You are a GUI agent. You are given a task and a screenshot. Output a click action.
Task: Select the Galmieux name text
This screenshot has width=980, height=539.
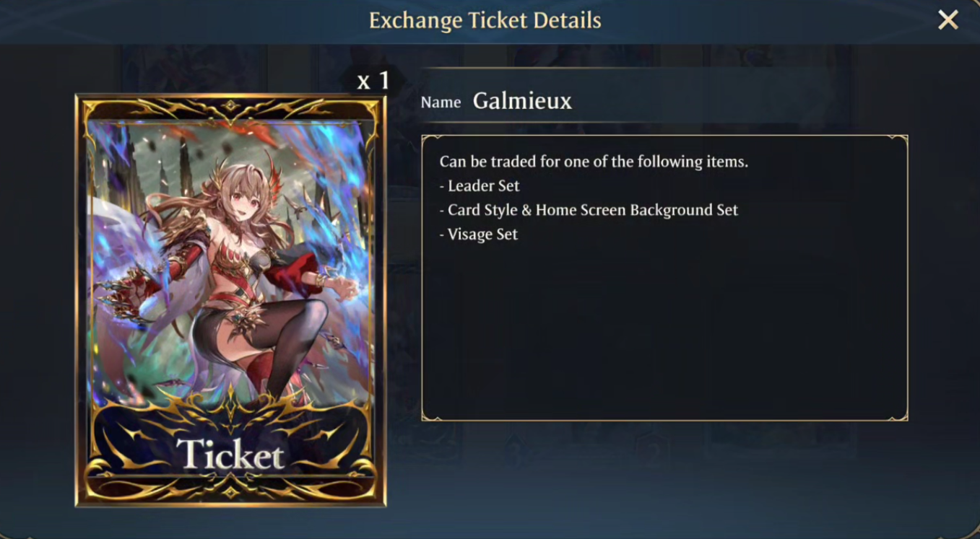point(522,101)
